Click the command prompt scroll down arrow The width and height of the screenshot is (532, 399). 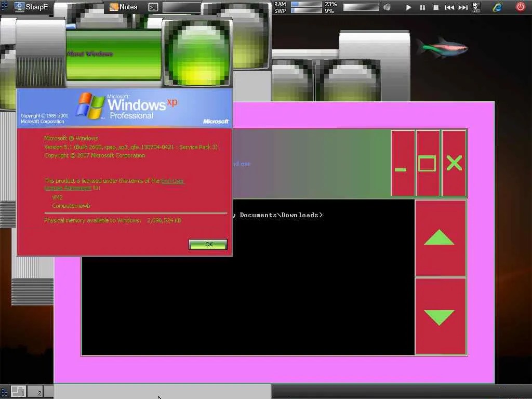pos(441,316)
